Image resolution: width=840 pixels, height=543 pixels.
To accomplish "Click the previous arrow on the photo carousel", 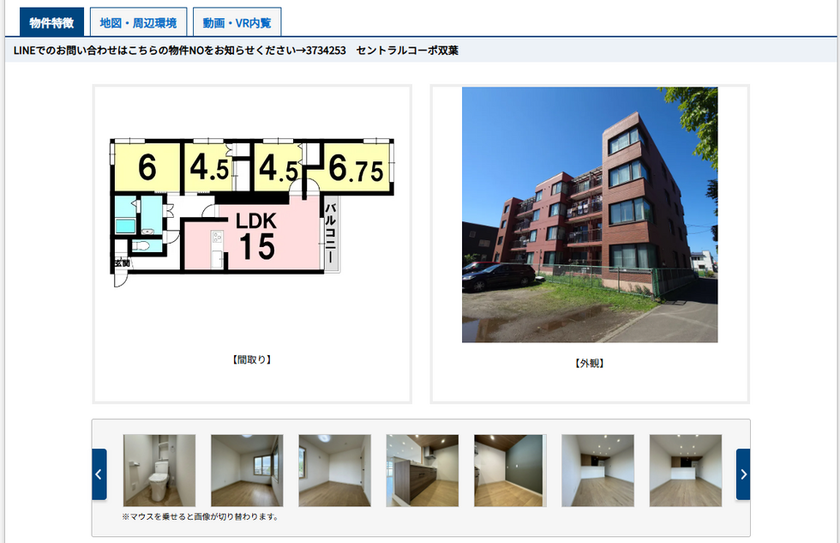I will click(99, 474).
